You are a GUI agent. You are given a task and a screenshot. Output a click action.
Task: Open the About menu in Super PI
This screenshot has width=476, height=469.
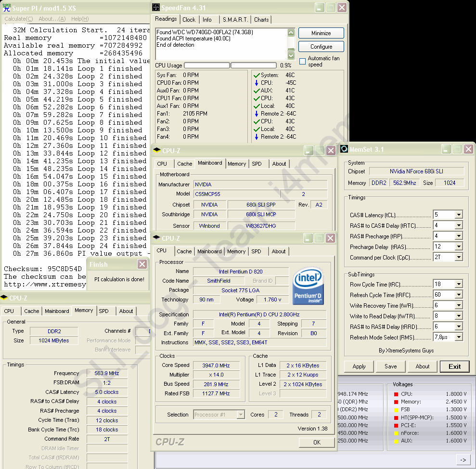coord(52,19)
